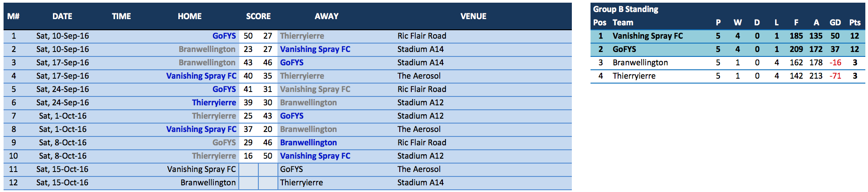Select Branwellington row in the standings
This screenshot has height=192, width=868.
pos(728,63)
